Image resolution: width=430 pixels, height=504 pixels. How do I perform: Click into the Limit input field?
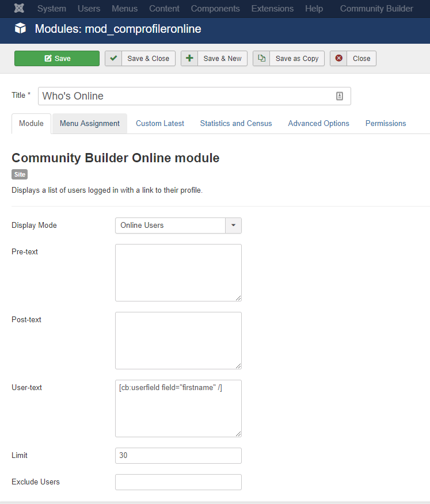(x=178, y=456)
